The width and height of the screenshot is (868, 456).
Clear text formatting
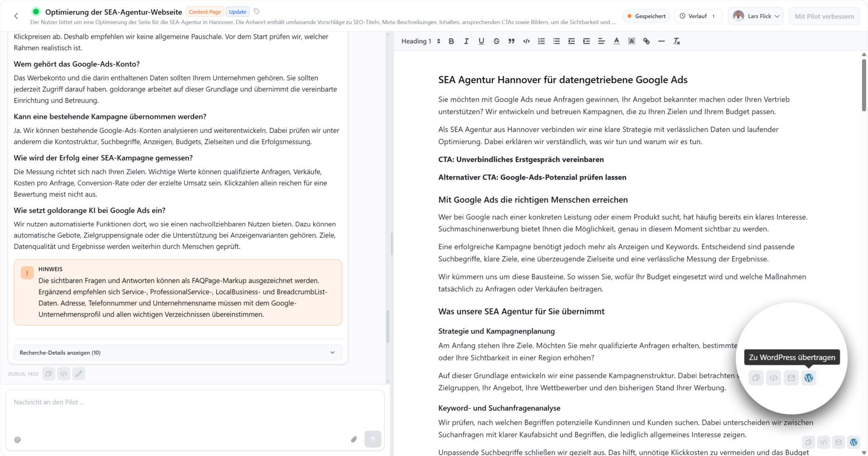tap(677, 41)
